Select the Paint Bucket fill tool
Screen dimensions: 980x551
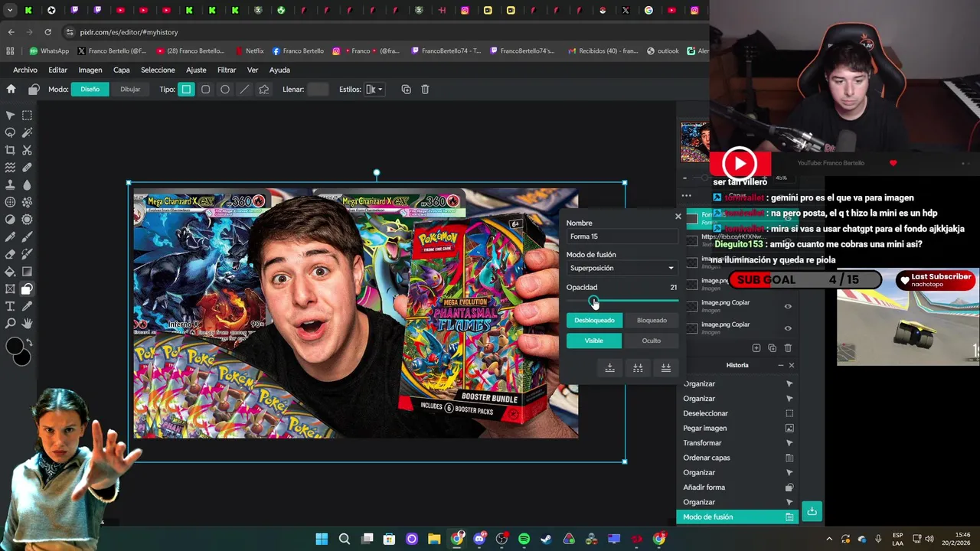coord(10,271)
